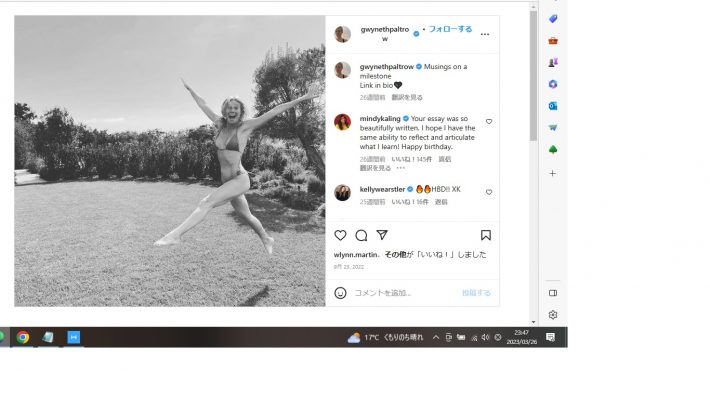This screenshot has width=710, height=399.
Task: Open the comment speech bubble icon
Action: (361, 235)
